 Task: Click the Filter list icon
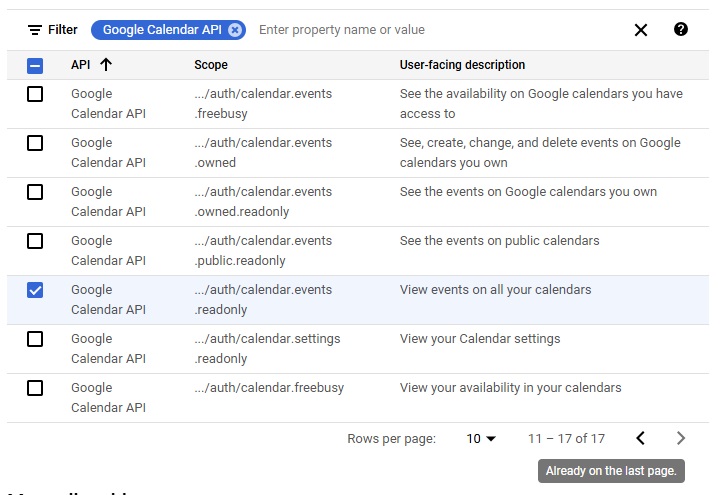[x=35, y=30]
